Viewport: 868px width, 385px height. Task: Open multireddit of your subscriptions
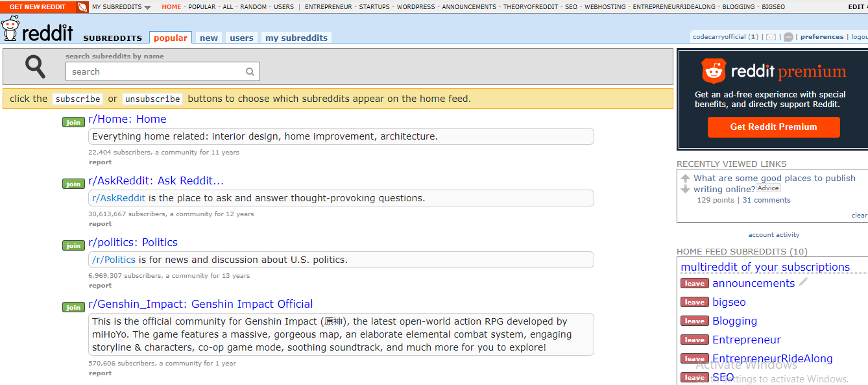(765, 267)
